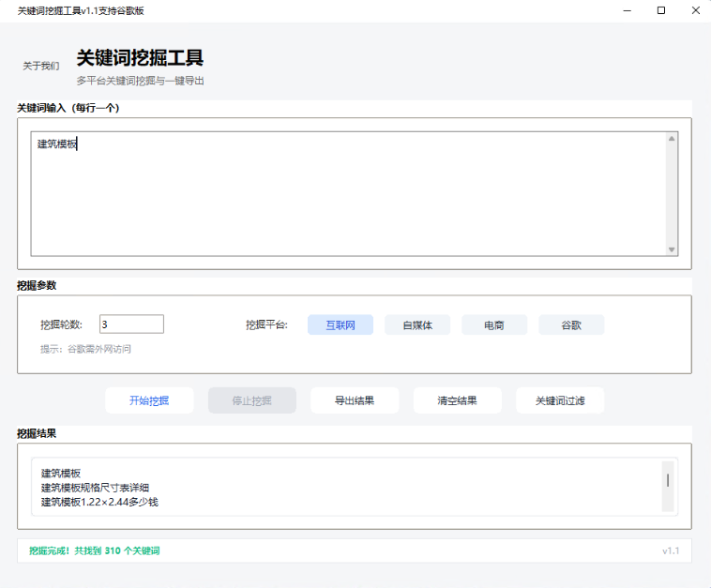Open 关键词过滤 keyword filter
This screenshot has width=711, height=588.
tap(560, 400)
